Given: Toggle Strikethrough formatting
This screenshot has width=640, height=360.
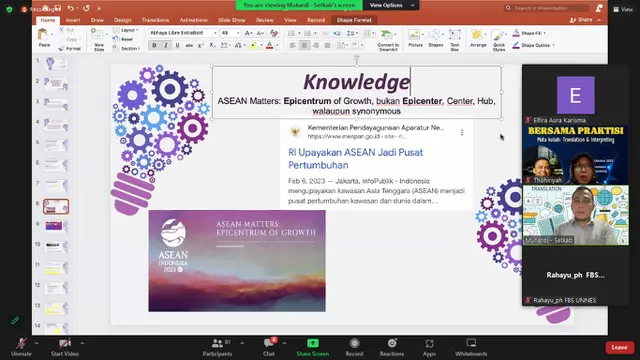Looking at the screenshot, I should click(189, 45).
